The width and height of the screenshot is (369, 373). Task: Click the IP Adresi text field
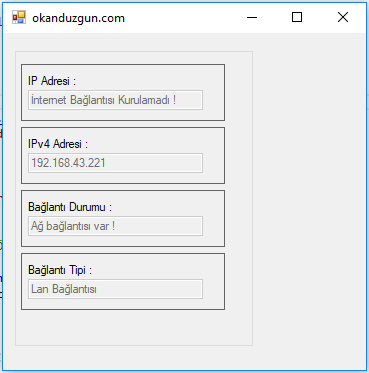pos(115,100)
